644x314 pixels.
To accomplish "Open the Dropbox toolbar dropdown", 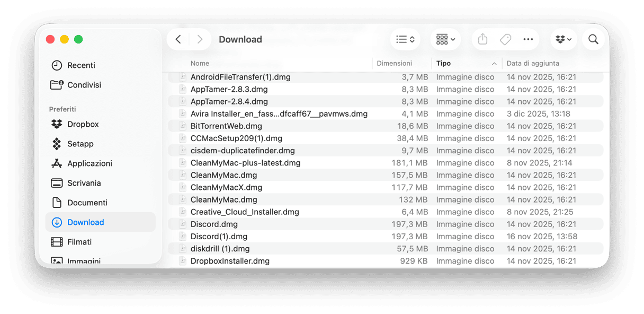I will click(563, 39).
